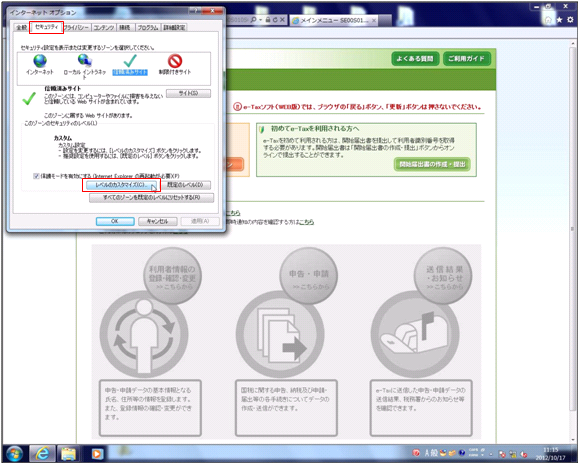578x463 pixels.
Task: Toggle the Enable Protected Mode checkbox
Action: coord(36,176)
